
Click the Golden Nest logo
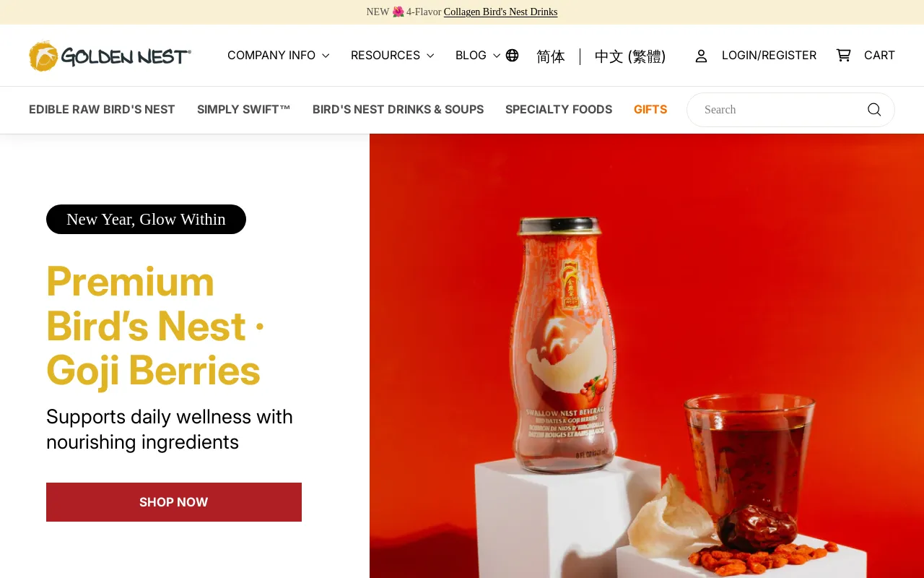[x=110, y=56]
